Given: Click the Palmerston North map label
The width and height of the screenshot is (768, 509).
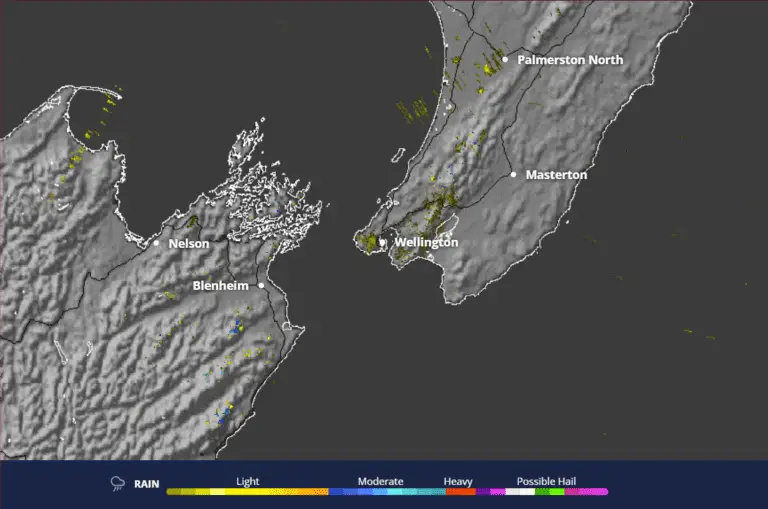Looking at the screenshot, I should point(570,60).
